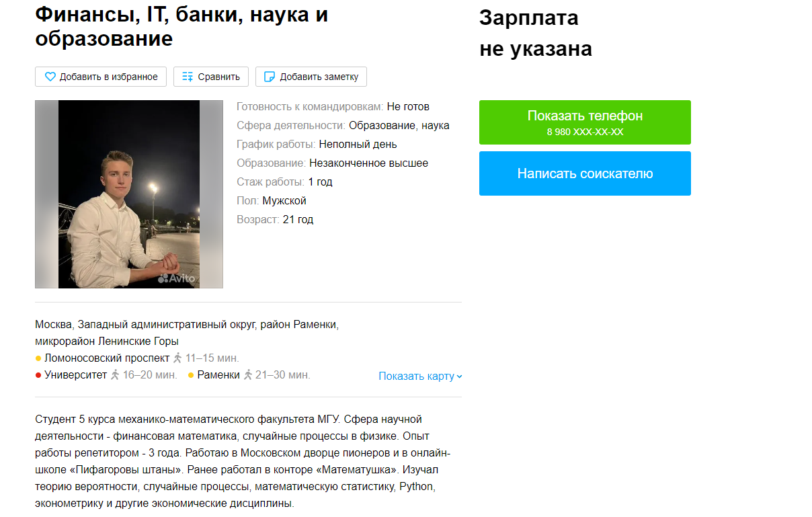Click the red Университет metro line dot
This screenshot has width=812, height=517.
38,375
